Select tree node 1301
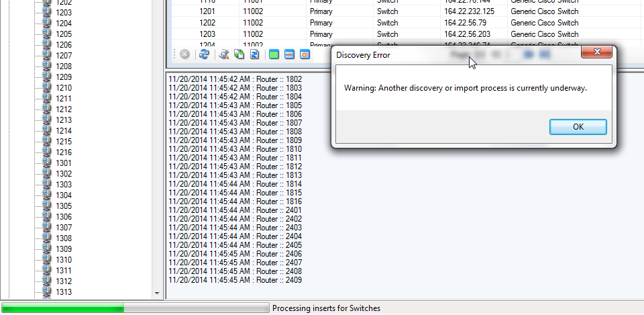This screenshot has width=644, height=315. pos(64,163)
